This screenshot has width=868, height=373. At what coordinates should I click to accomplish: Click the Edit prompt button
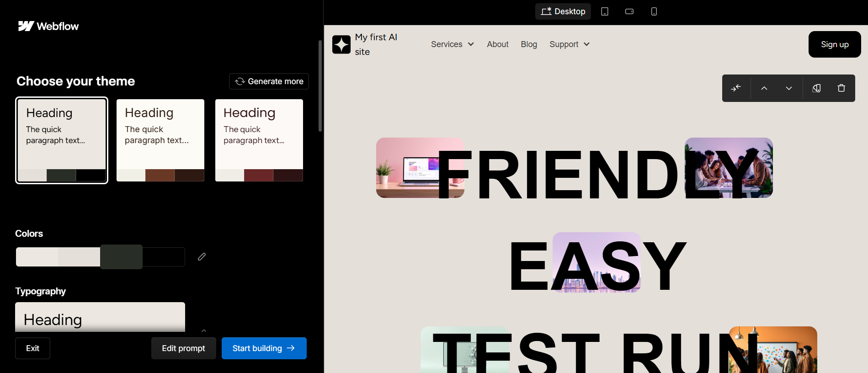(x=183, y=348)
